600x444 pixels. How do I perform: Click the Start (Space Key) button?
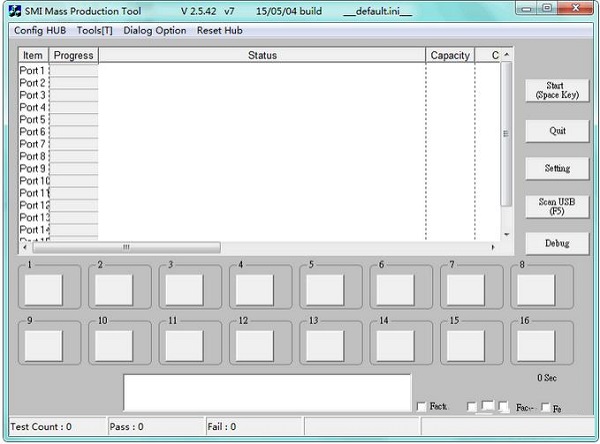click(557, 90)
